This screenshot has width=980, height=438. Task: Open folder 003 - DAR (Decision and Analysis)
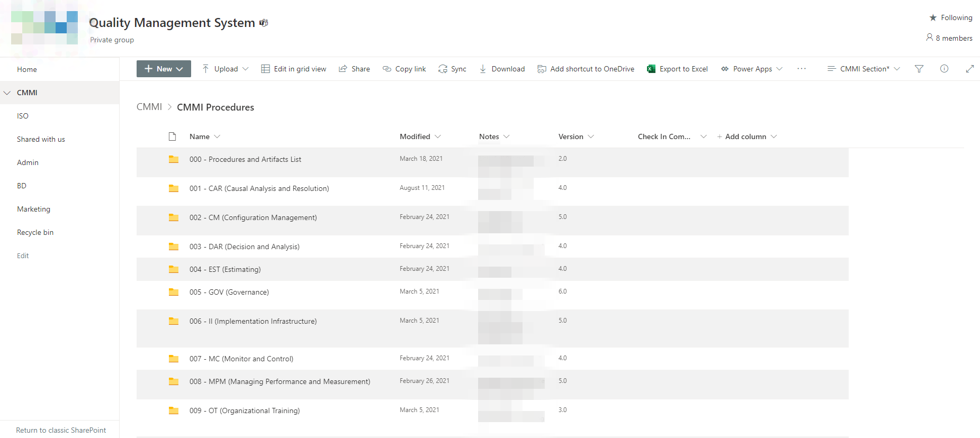pyautogui.click(x=245, y=247)
